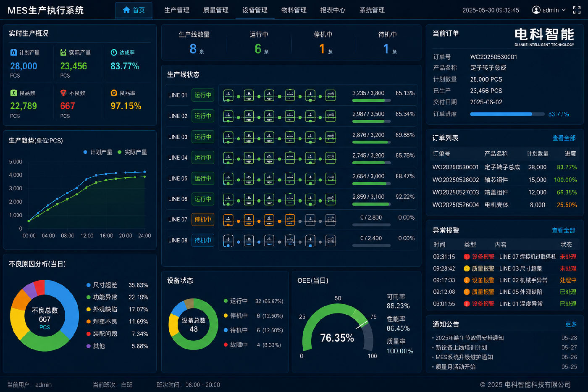The width and height of the screenshot is (588, 392).
Task: Open 更多 link in 通知公告
Action: click(x=571, y=324)
